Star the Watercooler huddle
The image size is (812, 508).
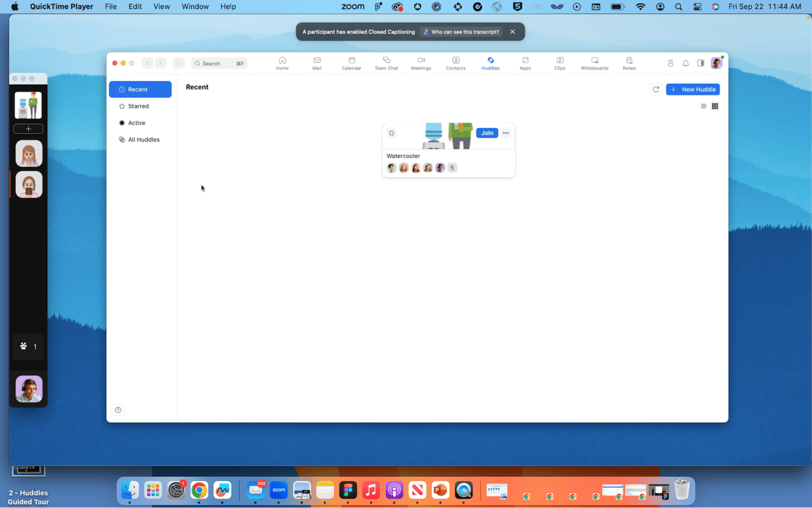pos(391,133)
